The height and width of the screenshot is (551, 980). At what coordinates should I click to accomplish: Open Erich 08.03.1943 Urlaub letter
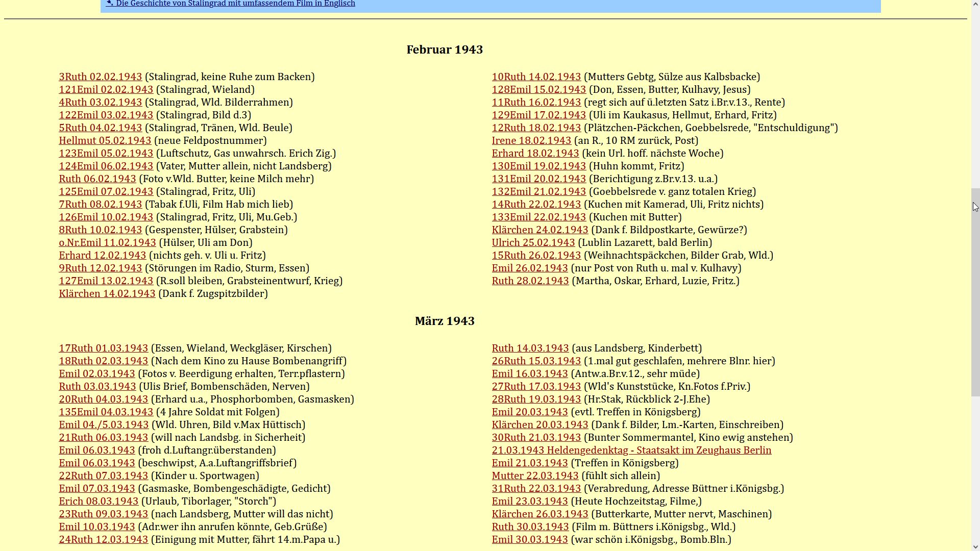click(x=99, y=501)
